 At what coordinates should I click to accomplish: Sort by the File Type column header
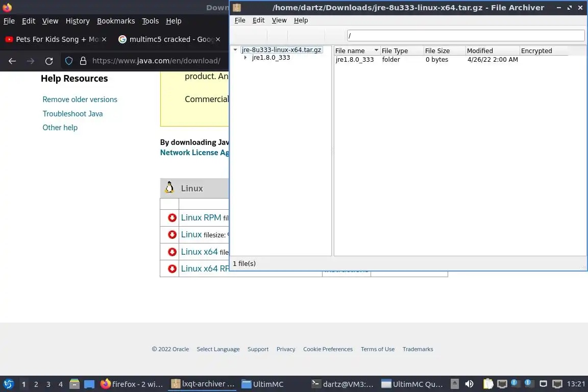[x=402, y=51]
